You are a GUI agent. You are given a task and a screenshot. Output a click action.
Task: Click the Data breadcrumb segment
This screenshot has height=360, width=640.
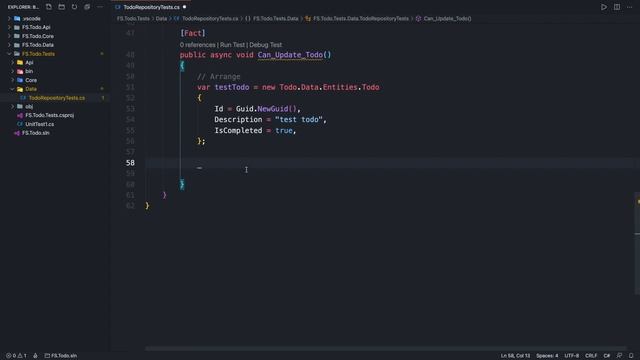pyautogui.click(x=161, y=18)
